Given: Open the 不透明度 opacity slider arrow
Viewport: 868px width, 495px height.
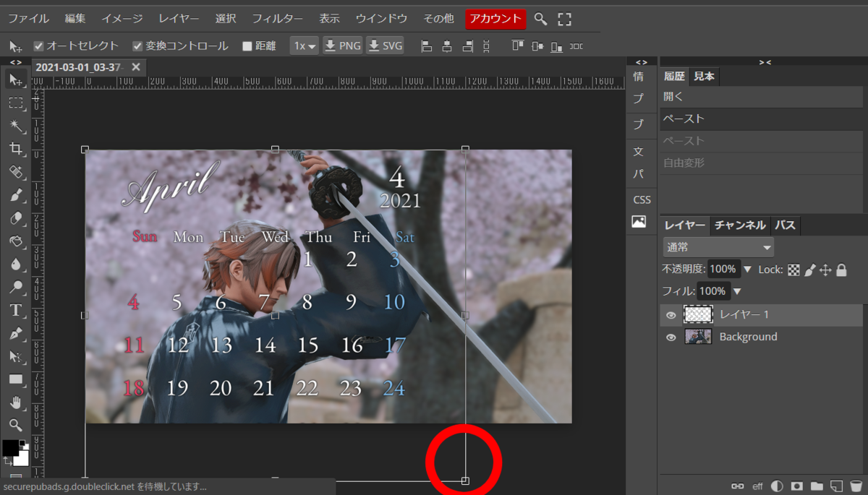Looking at the screenshot, I should 747,270.
